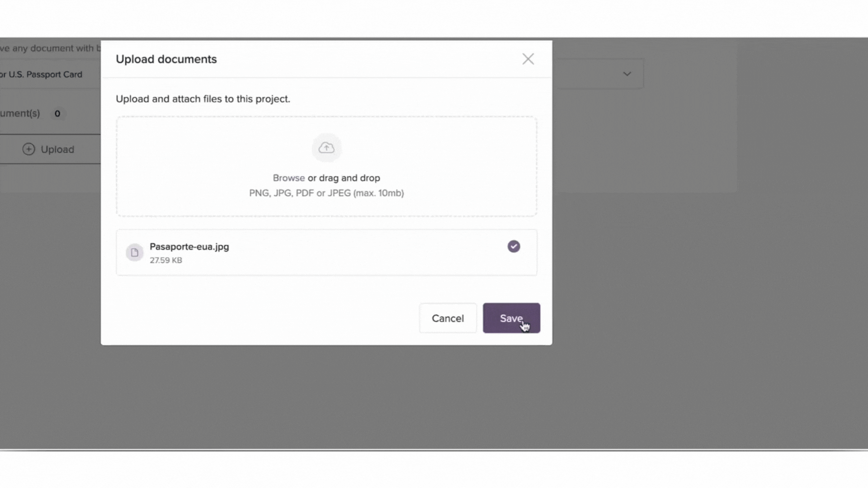Save the uploaded document
This screenshot has height=488, width=868.
(x=511, y=318)
